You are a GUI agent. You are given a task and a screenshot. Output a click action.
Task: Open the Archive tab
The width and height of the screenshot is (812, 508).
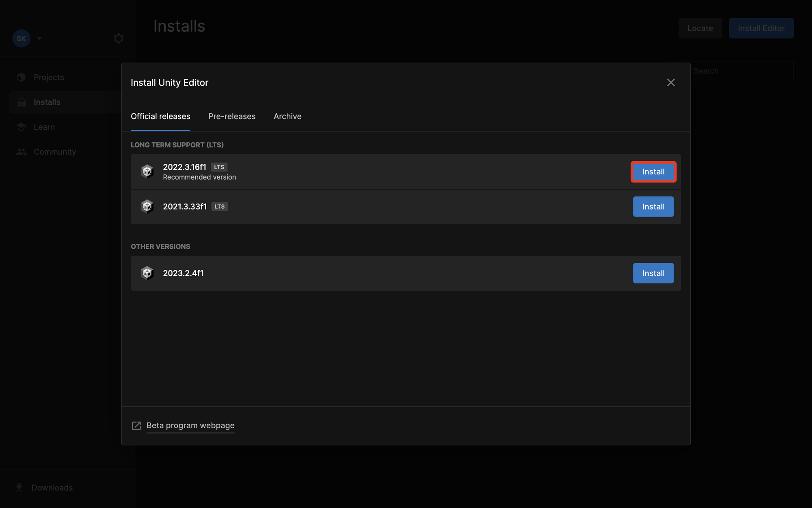287,116
